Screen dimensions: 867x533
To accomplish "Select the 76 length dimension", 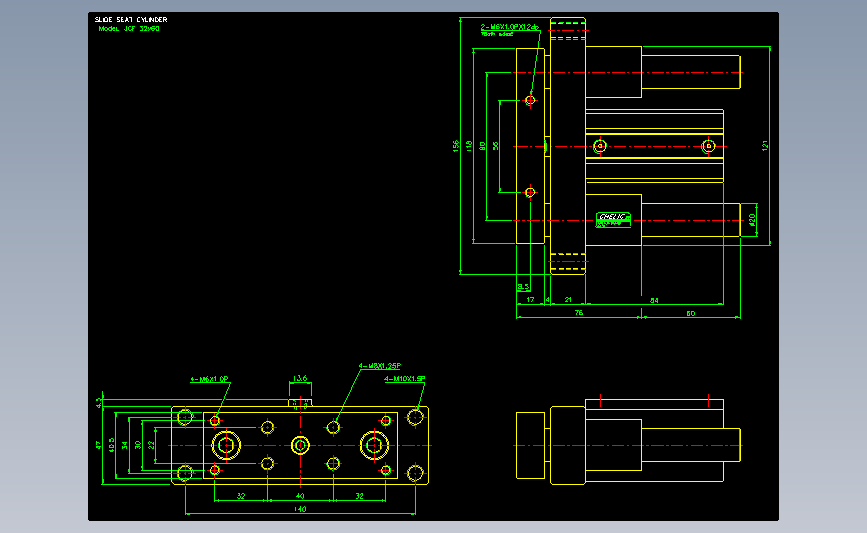I will pos(578,313).
